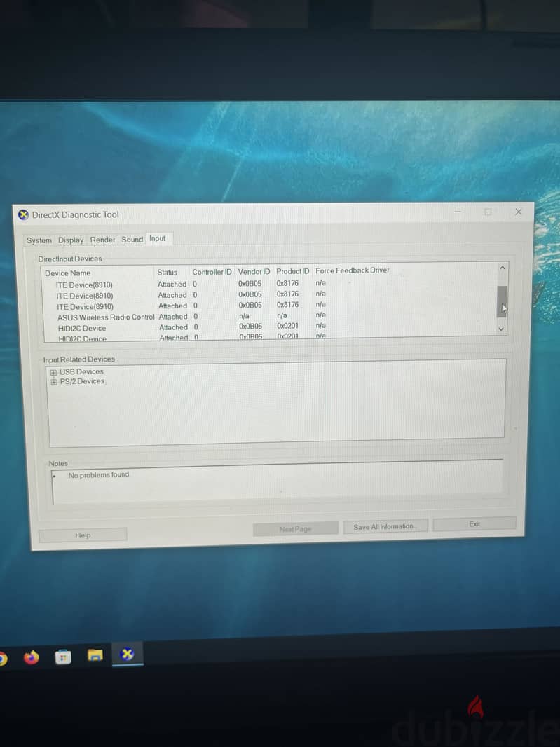Screen dimensions: 560x747
Task: Open Microsoft Store from the taskbar
Action: [63, 657]
